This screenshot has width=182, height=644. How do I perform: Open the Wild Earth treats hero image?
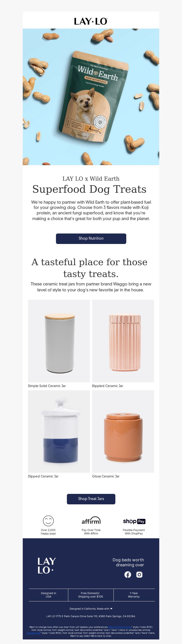[x=91, y=97]
